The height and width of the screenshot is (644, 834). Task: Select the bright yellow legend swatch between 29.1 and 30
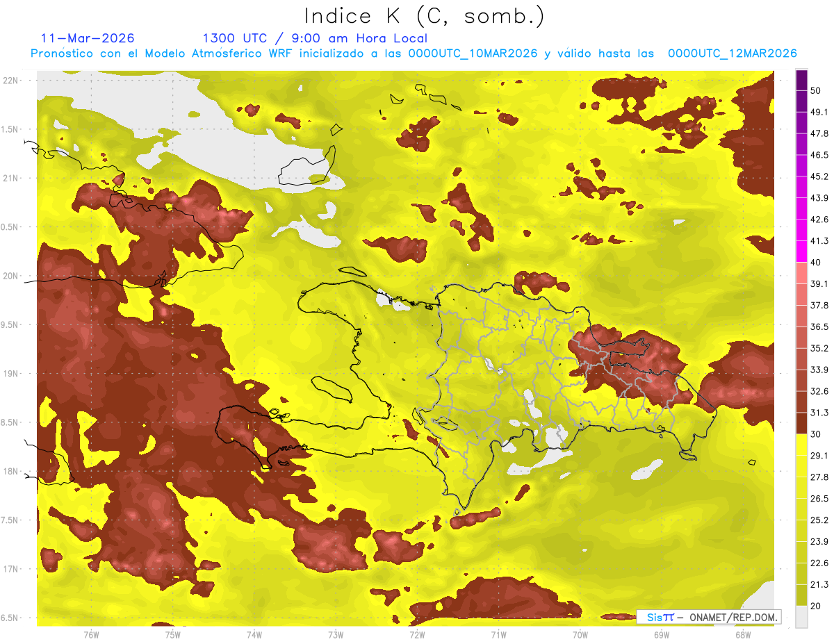[801, 445]
